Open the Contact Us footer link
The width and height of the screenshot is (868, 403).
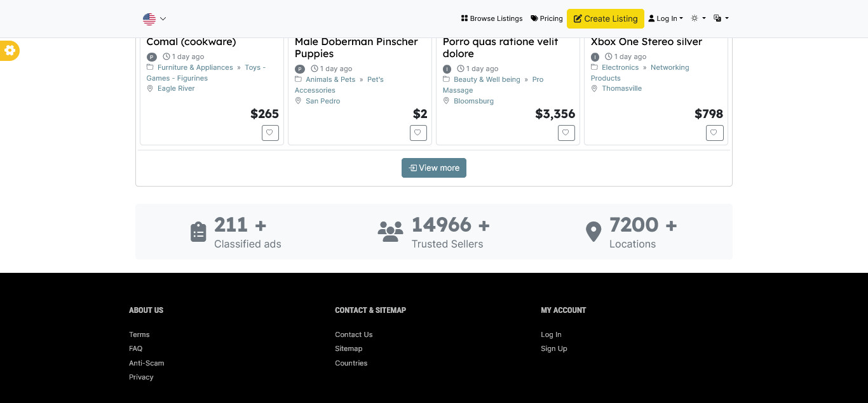click(x=354, y=334)
